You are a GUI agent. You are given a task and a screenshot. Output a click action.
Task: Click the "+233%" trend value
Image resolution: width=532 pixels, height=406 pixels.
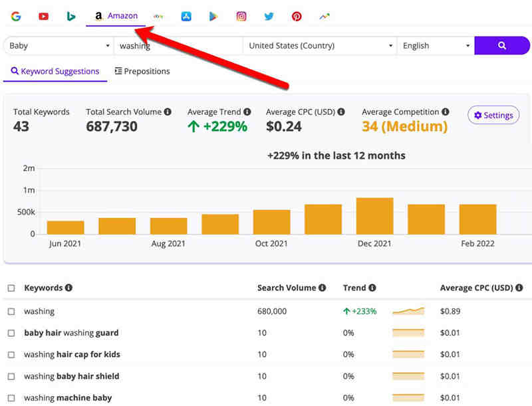coord(360,311)
